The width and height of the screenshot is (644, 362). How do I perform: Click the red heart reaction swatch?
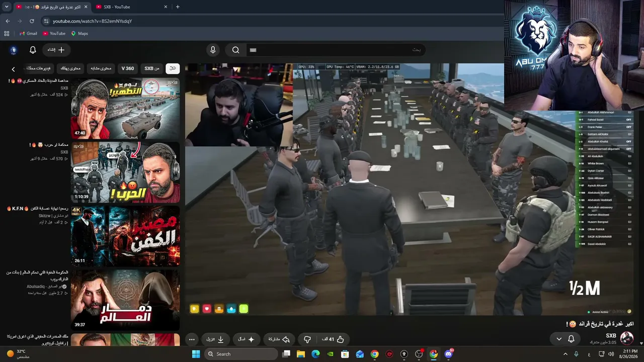click(x=207, y=309)
